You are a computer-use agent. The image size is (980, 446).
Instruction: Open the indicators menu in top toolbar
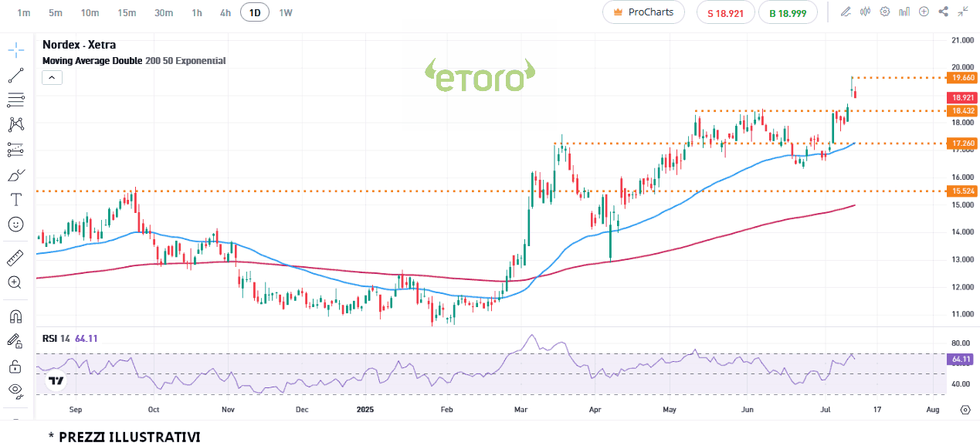pyautogui.click(x=904, y=12)
